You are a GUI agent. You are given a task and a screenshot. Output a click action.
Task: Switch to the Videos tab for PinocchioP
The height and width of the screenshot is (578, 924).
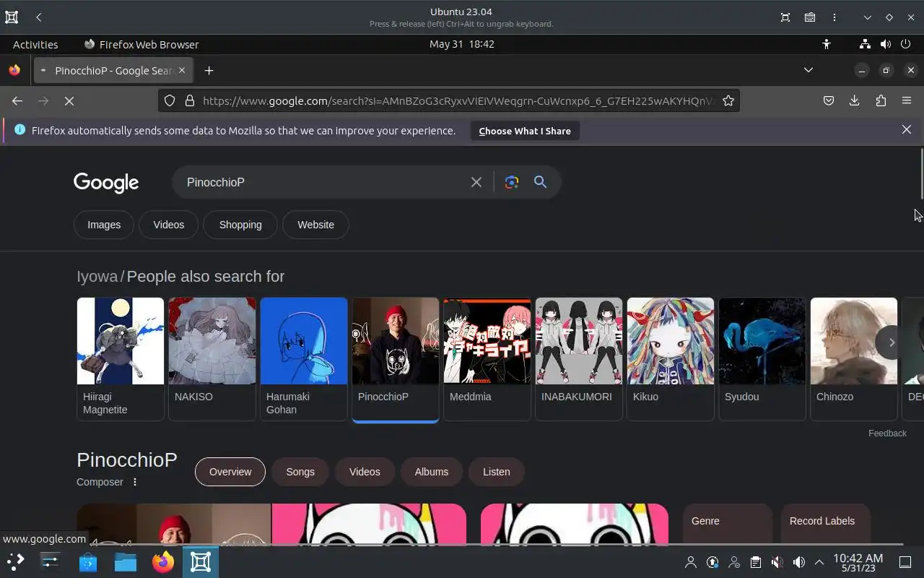pyautogui.click(x=365, y=472)
